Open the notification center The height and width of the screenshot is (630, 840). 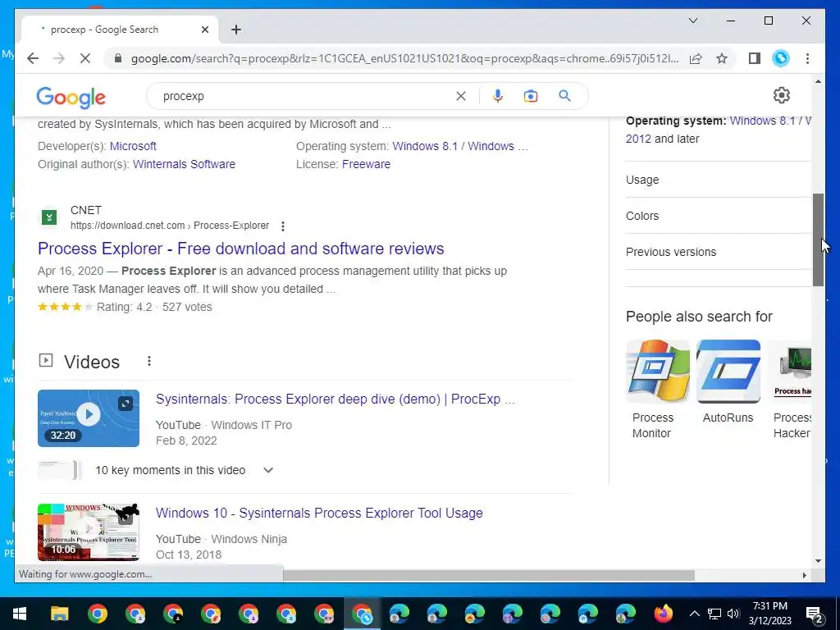(x=815, y=614)
